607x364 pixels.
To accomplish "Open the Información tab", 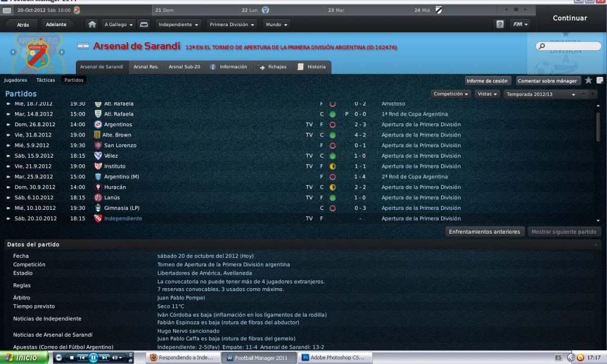I will coord(229,67).
